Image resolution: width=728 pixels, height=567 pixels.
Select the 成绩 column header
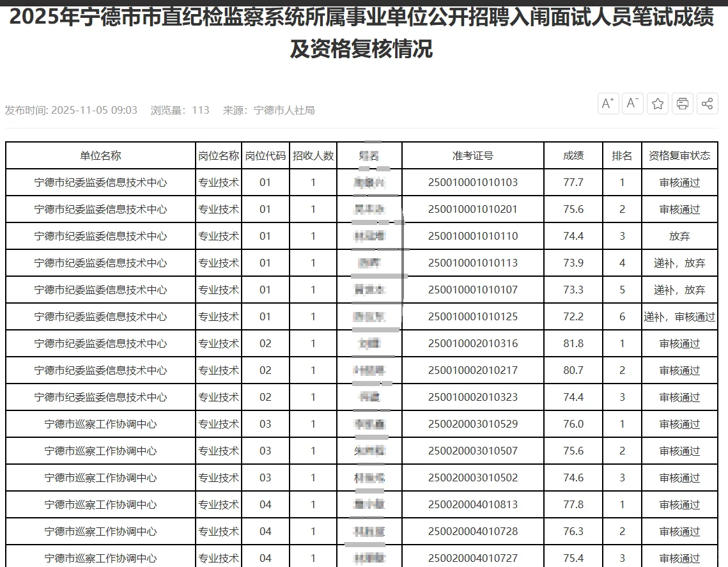click(573, 155)
